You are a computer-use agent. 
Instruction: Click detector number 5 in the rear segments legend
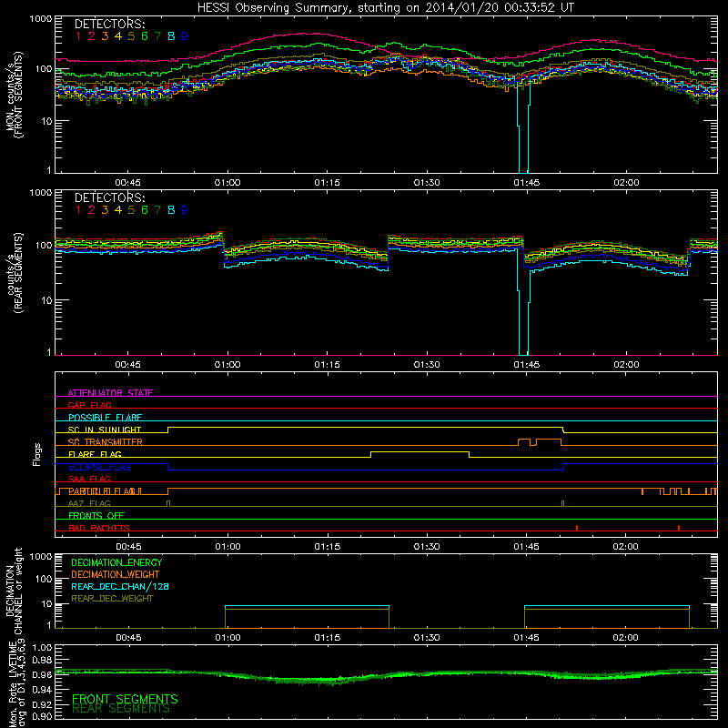(x=131, y=210)
